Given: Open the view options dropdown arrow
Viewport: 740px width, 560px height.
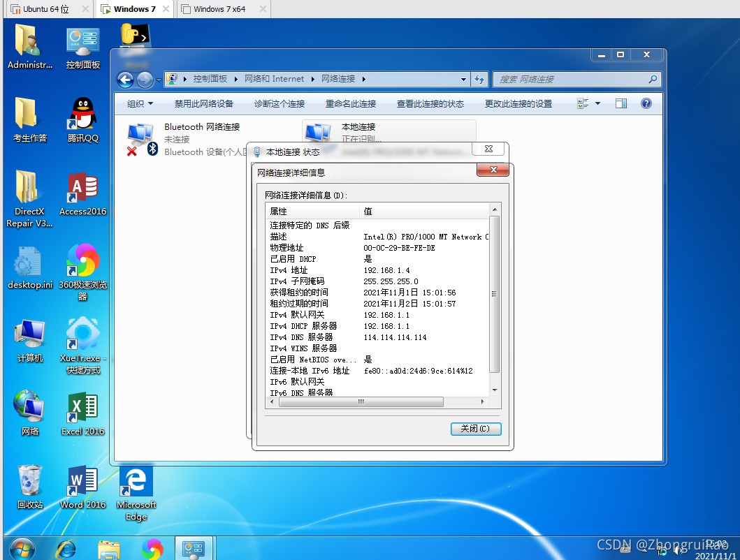Looking at the screenshot, I should [598, 103].
